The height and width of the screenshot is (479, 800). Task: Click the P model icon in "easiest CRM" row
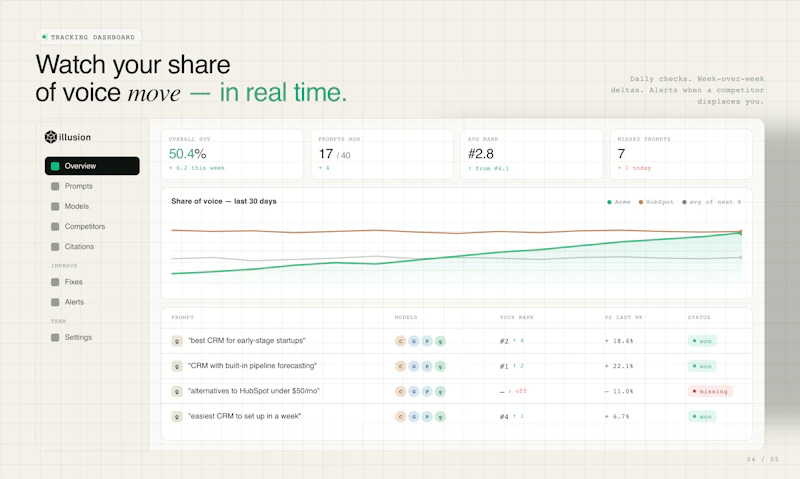click(427, 417)
